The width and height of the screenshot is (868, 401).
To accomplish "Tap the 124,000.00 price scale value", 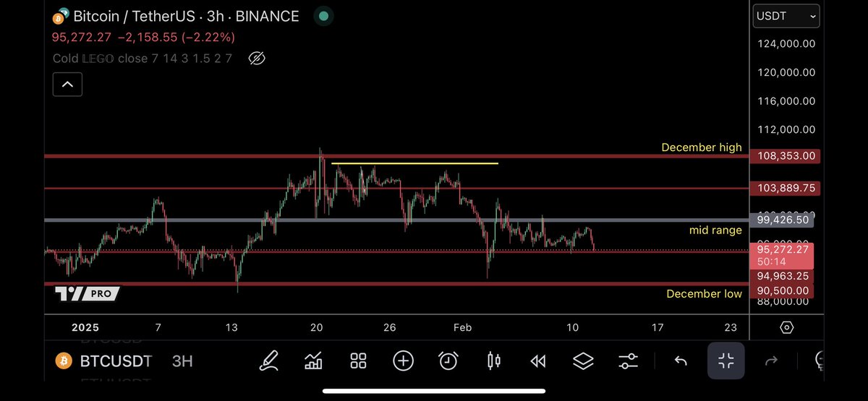I will click(786, 43).
